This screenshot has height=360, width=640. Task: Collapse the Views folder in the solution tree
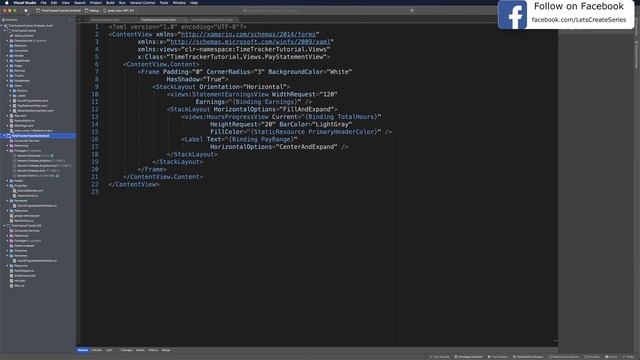(7, 86)
